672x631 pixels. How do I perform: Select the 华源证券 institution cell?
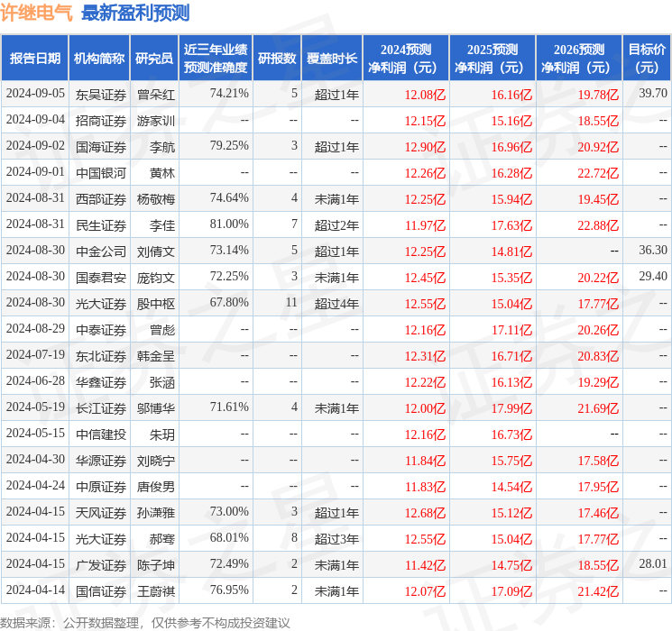point(101,461)
